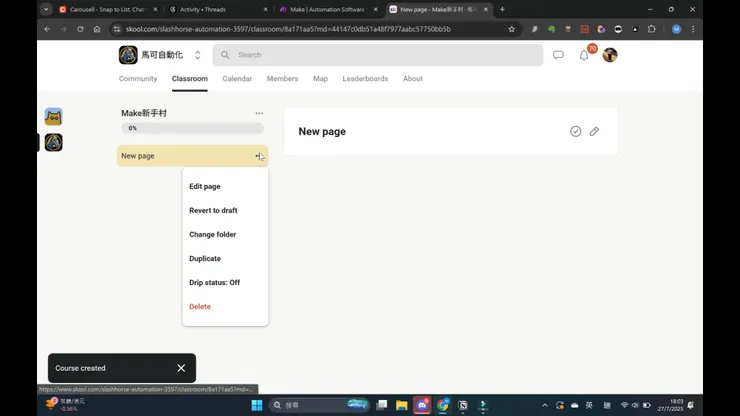
Task: Open the tab search dropdown arrow
Action: pos(46,9)
